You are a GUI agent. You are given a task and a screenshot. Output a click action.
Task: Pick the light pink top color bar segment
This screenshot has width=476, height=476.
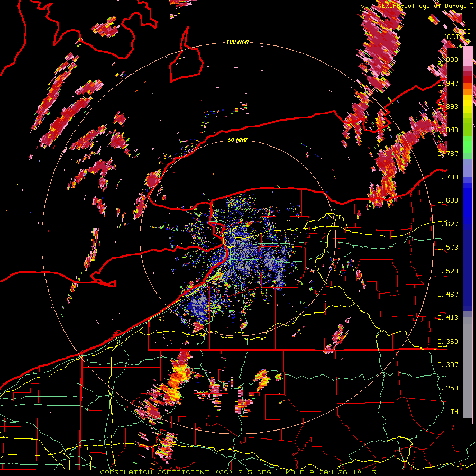click(x=467, y=57)
